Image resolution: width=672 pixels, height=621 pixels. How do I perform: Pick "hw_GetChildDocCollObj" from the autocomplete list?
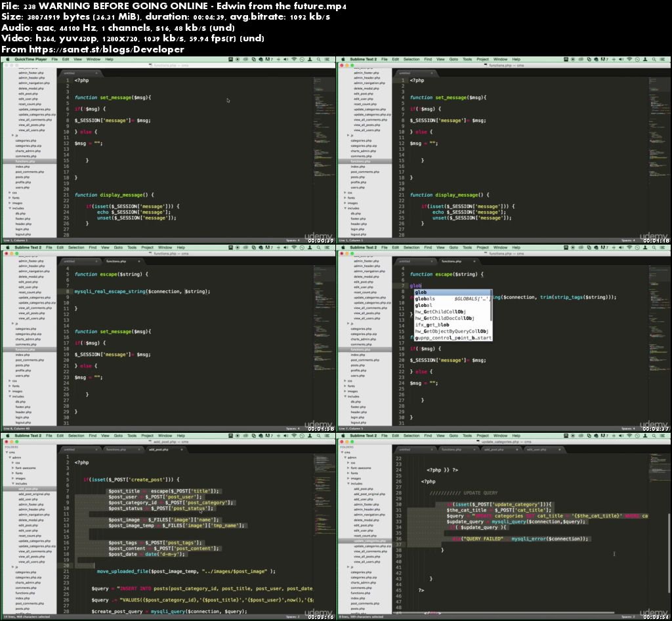pyautogui.click(x=452, y=318)
